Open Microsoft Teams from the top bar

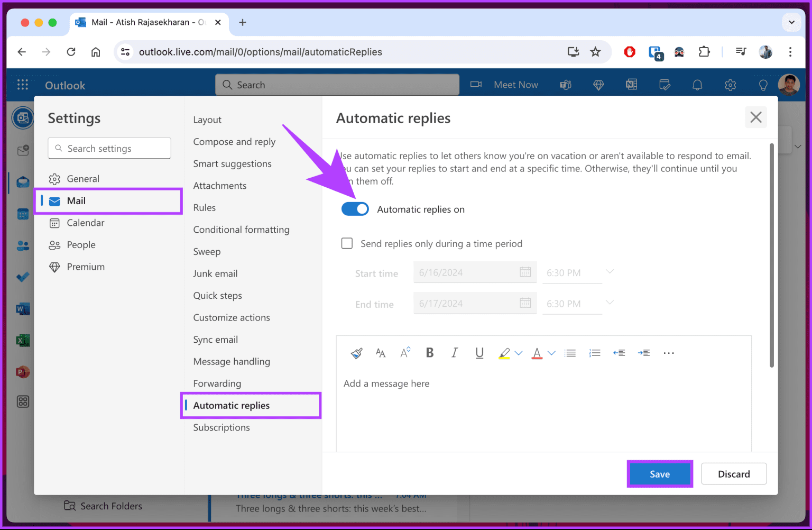pyautogui.click(x=566, y=85)
